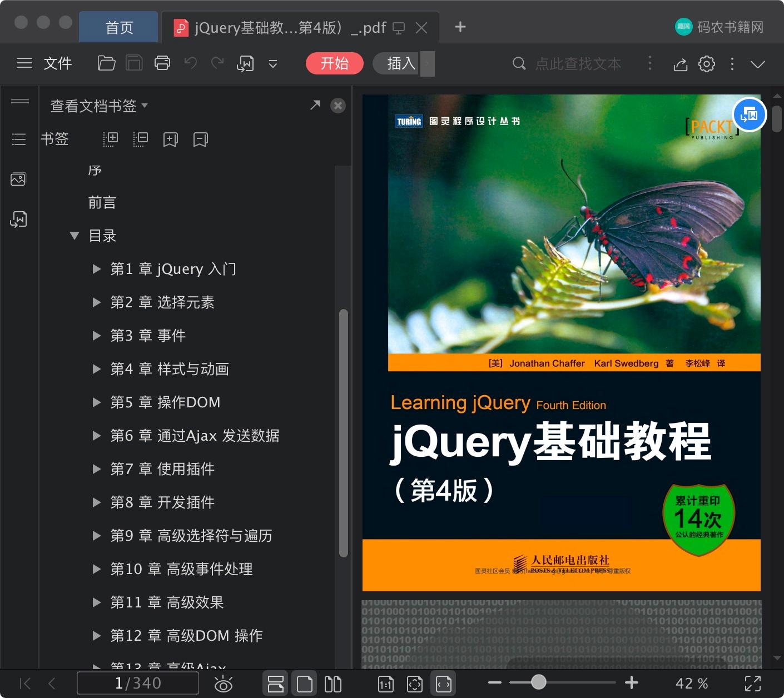Open the 查看文档书签 dropdown
Image resolution: width=784 pixels, height=698 pixels.
click(x=99, y=106)
